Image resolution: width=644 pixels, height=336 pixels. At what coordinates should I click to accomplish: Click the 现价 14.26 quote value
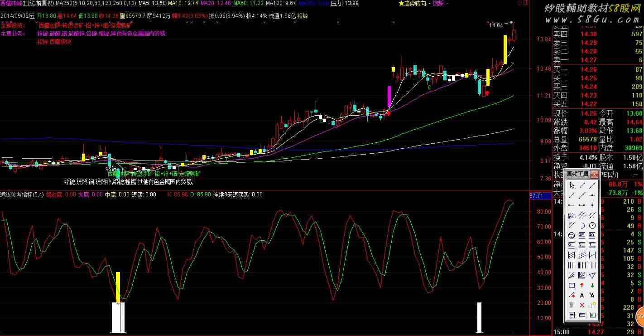[x=588, y=113]
